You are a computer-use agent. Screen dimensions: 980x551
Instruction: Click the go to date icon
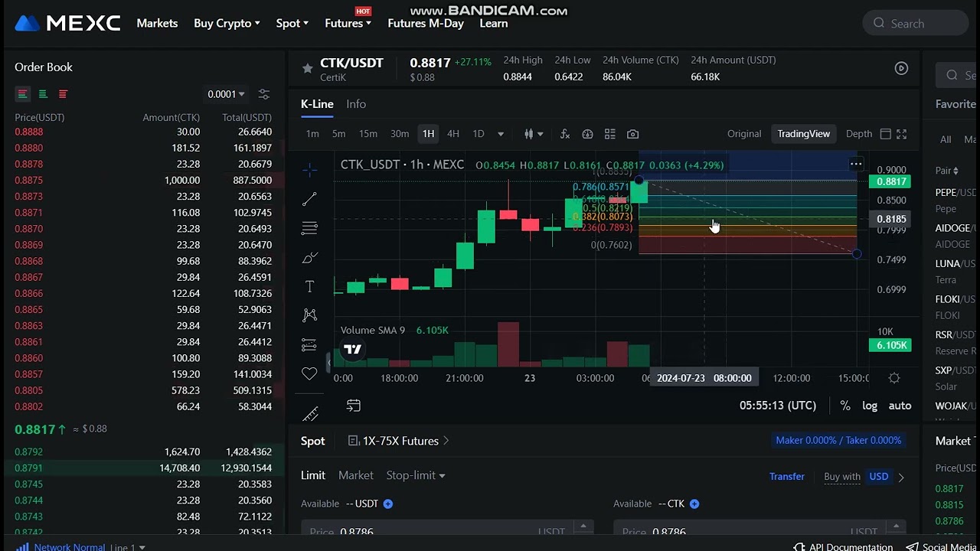[353, 406]
